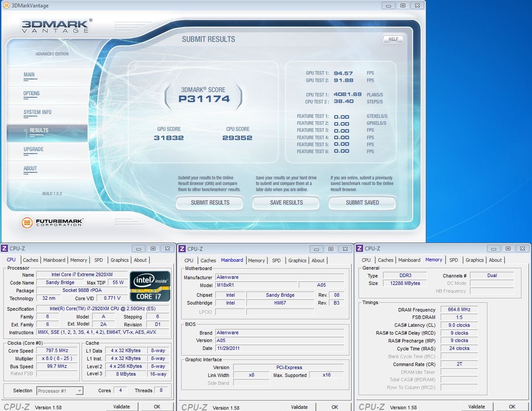
Task: Click Validate in the Mainboard CPU-Z window
Action: pos(299,407)
